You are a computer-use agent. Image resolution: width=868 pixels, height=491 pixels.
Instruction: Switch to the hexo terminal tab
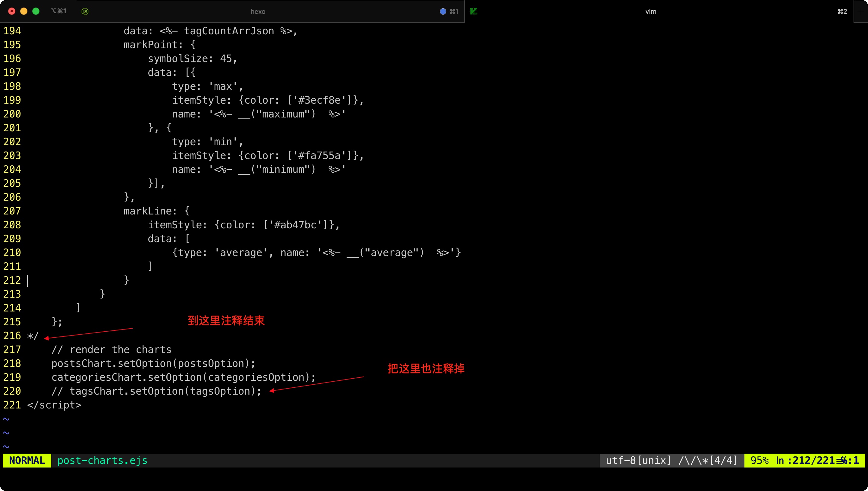258,11
